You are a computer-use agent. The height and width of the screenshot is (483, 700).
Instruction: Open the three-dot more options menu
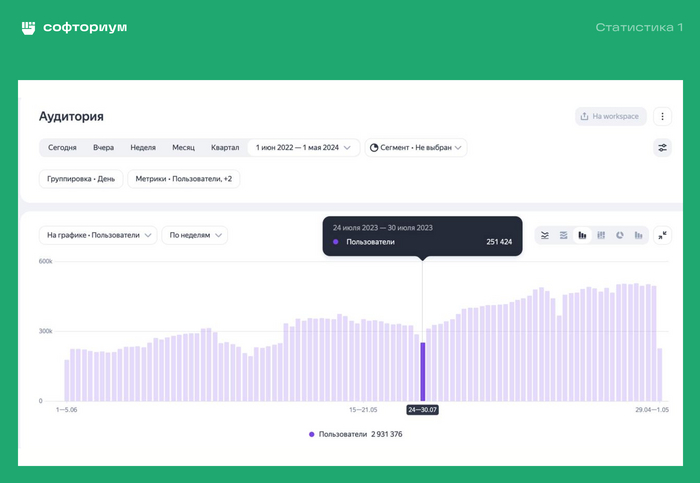(662, 116)
